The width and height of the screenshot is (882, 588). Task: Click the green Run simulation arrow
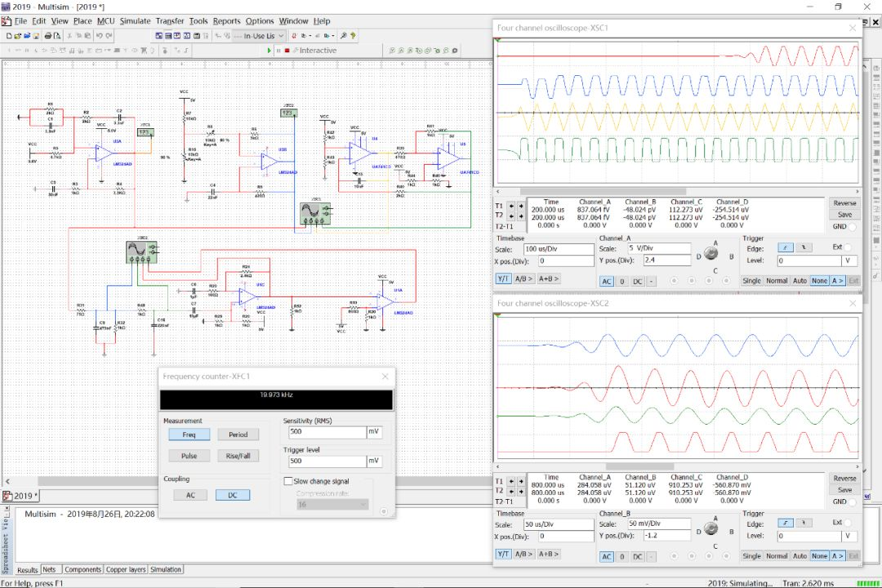(x=269, y=51)
